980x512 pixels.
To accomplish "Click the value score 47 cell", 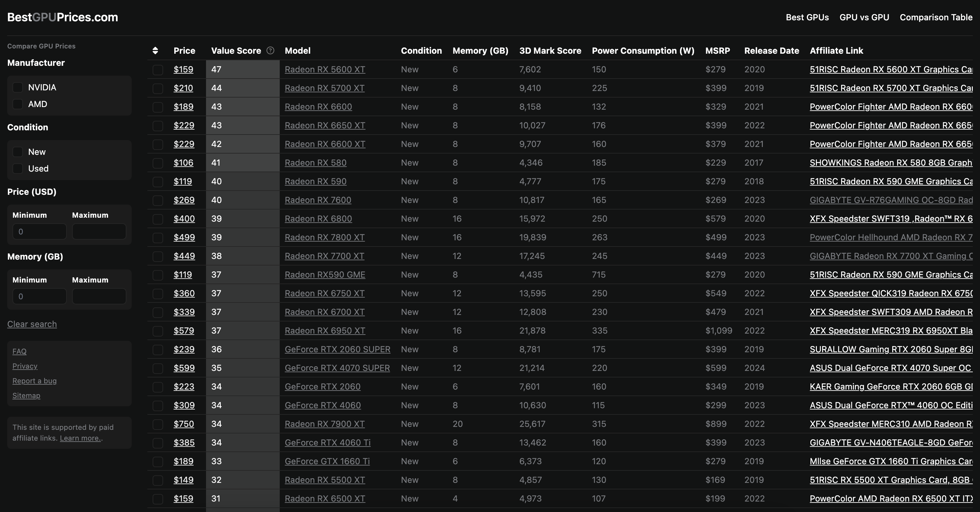I will pyautogui.click(x=243, y=69).
